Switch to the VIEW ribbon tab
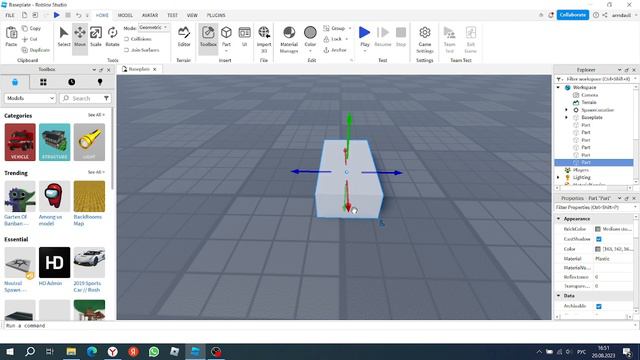The height and width of the screenshot is (360, 640). [192, 15]
